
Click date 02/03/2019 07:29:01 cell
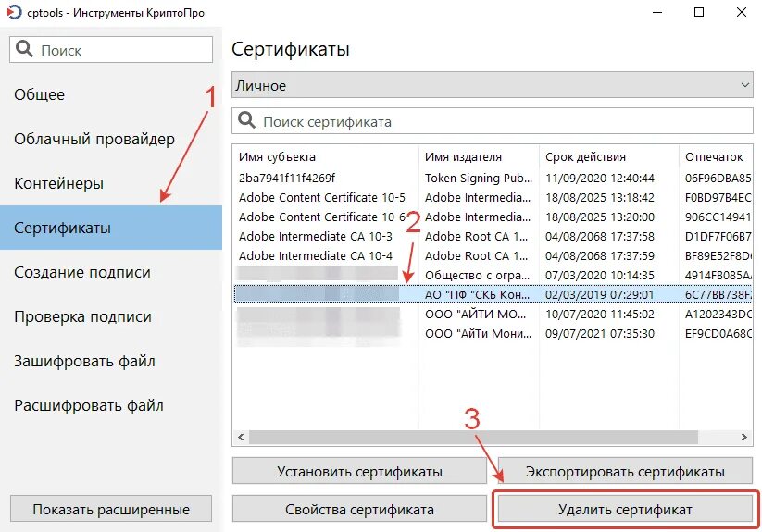pyautogui.click(x=600, y=294)
